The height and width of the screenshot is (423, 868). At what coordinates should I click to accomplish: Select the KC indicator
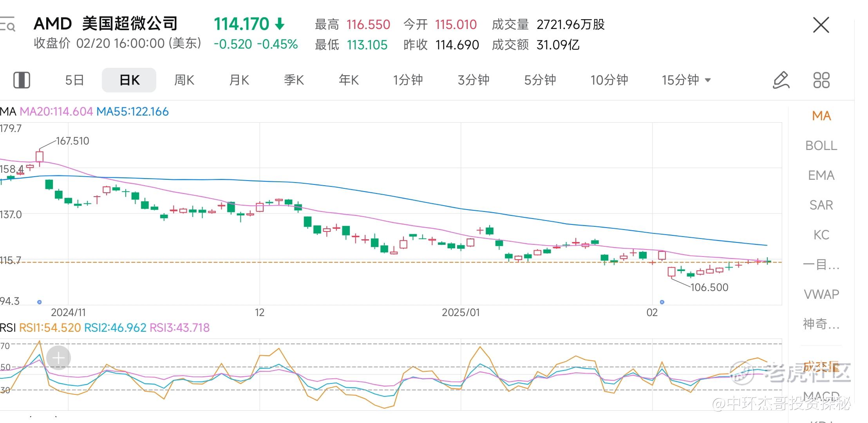click(x=821, y=235)
